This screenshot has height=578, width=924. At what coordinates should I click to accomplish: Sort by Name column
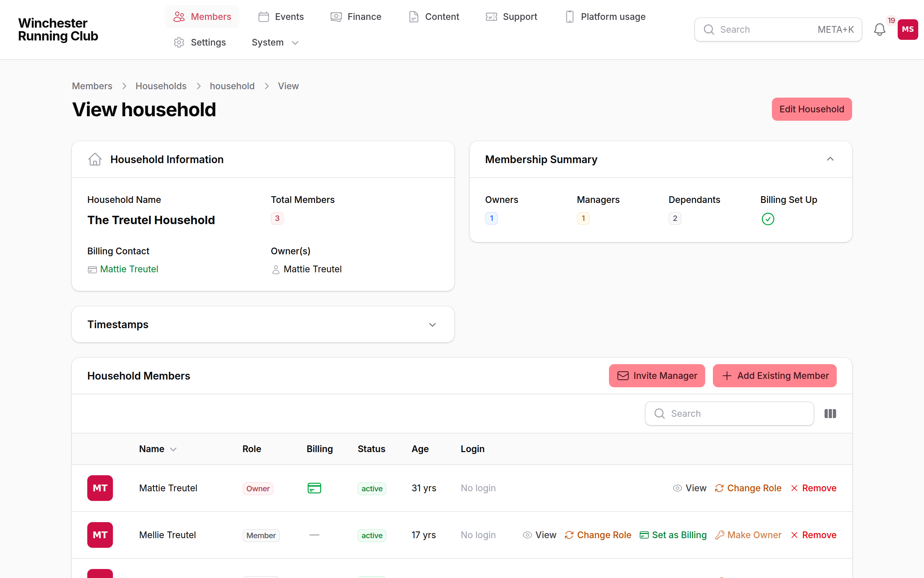[x=158, y=449]
